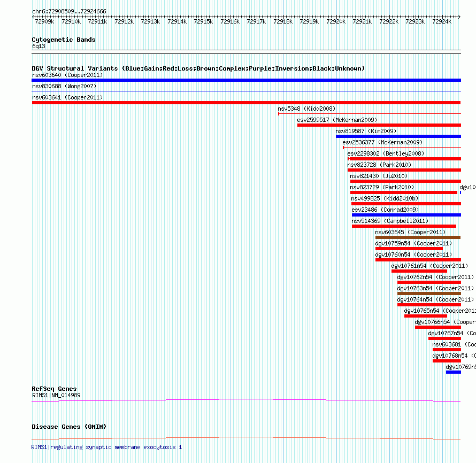
Task: Click the 72921k ruler position label
Action: (x=362, y=21)
